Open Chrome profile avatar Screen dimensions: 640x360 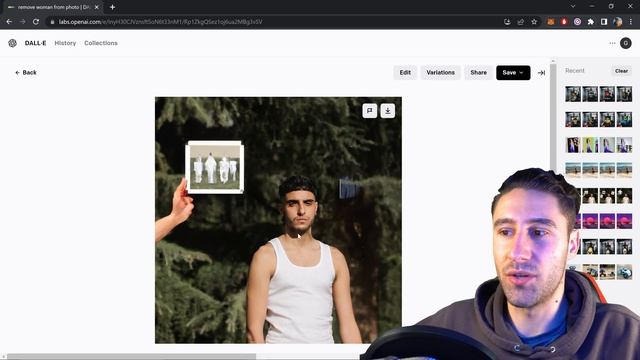618,22
